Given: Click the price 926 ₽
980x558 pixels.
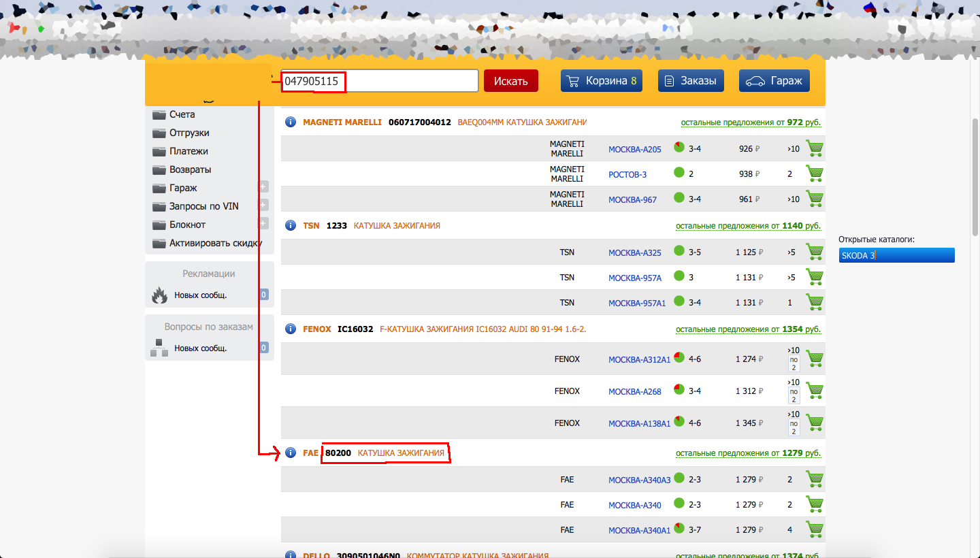Looking at the screenshot, I should [749, 149].
